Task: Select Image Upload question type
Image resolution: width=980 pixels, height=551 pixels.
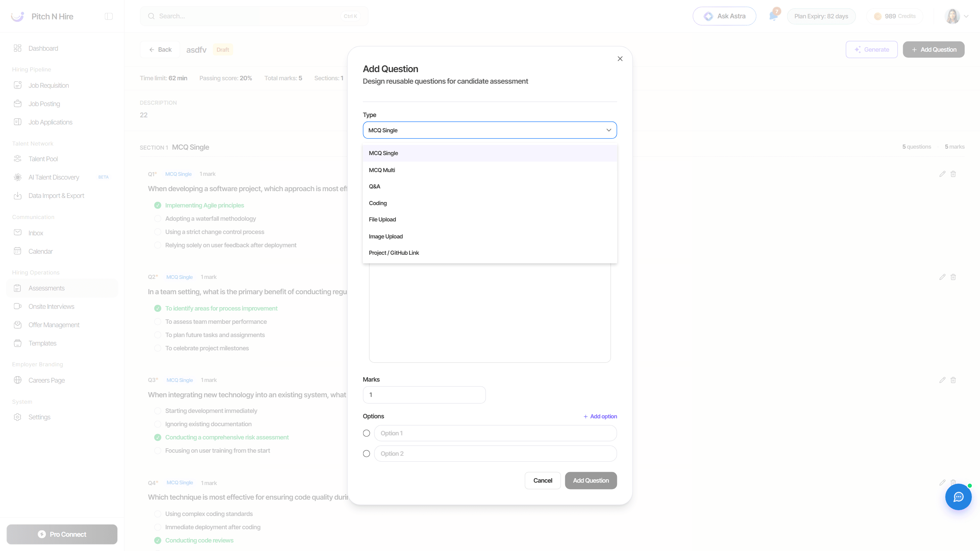Action: click(x=490, y=236)
